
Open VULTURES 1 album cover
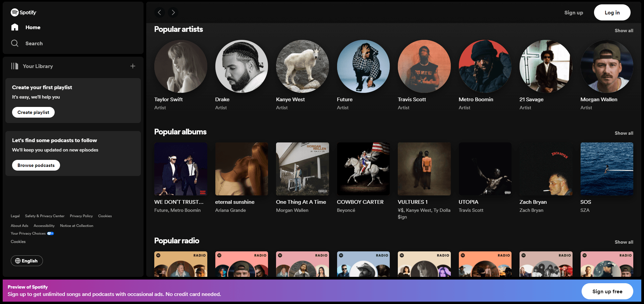click(x=424, y=169)
